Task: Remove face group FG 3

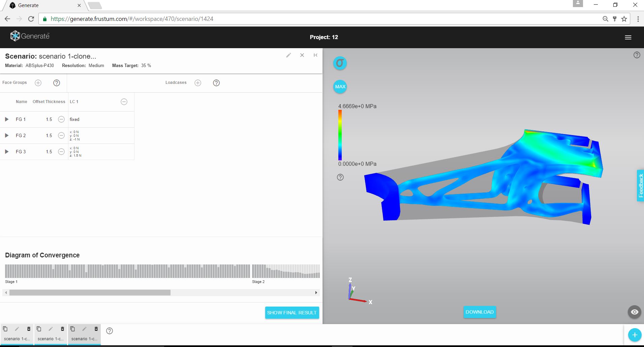Action: point(61,152)
